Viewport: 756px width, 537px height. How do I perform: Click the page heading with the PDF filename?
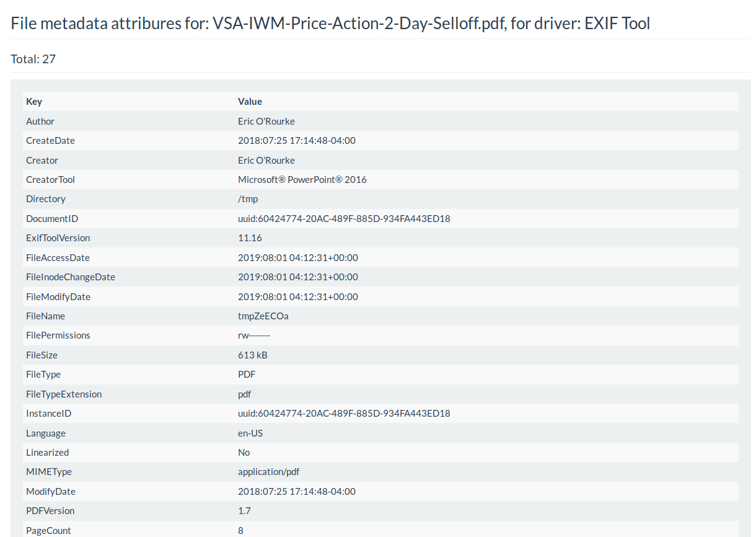pos(330,24)
